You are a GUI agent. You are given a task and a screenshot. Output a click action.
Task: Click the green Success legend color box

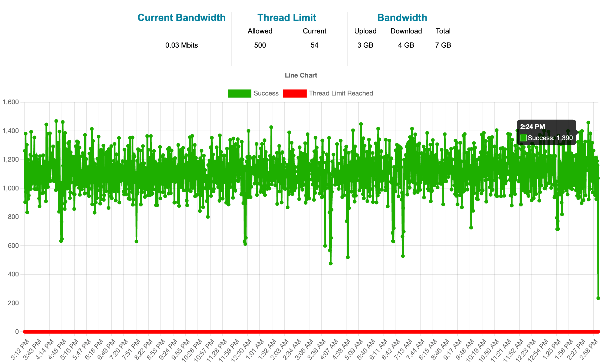pos(239,93)
